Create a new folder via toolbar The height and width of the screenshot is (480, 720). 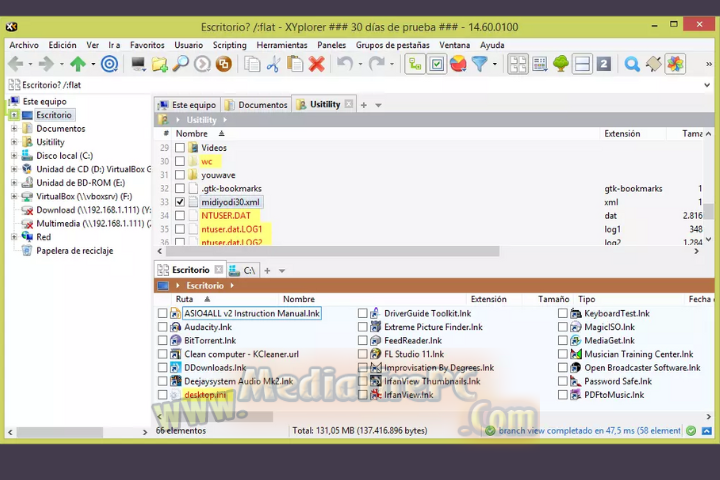coord(159,64)
